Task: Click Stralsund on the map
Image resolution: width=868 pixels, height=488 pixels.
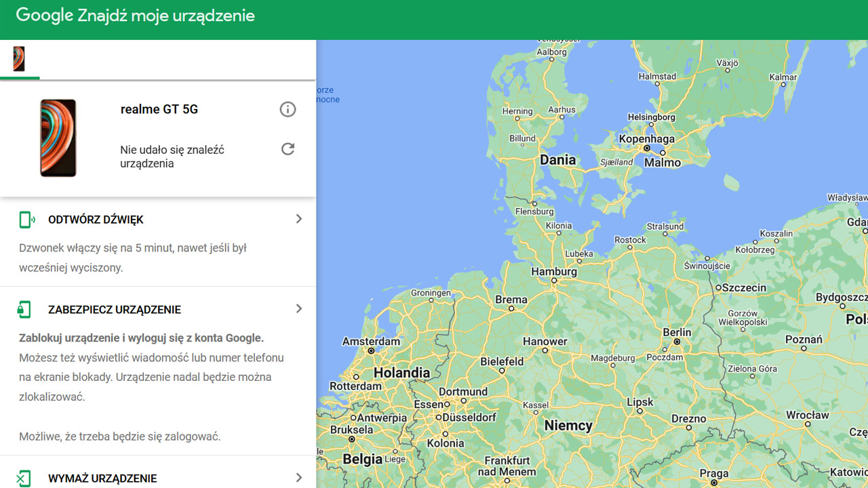Action: coord(665,226)
